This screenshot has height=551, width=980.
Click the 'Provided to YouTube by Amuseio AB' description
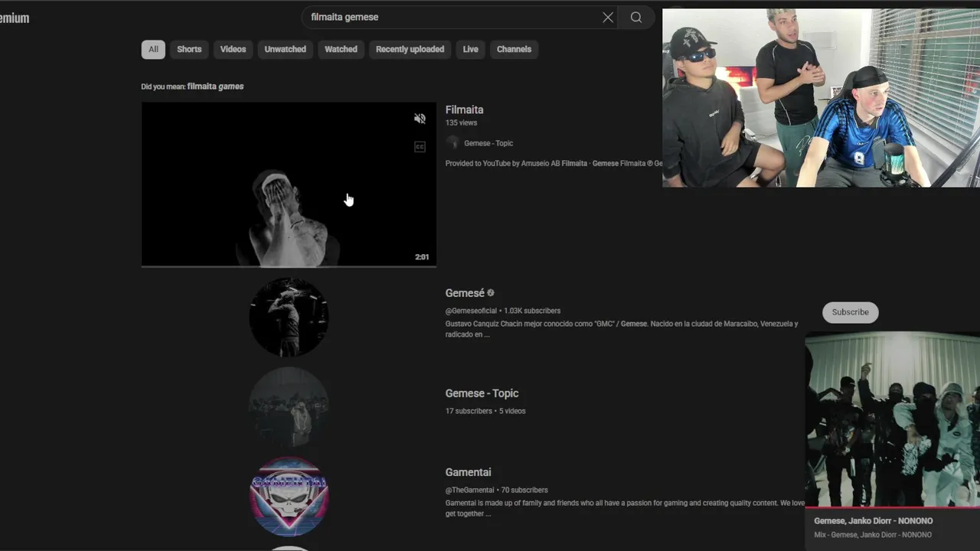pyautogui.click(x=554, y=163)
